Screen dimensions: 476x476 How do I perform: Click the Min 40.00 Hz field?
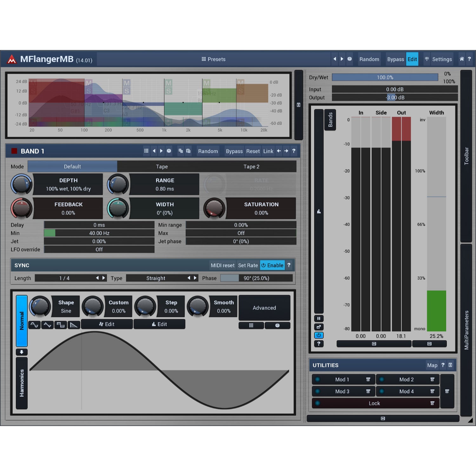(x=99, y=233)
